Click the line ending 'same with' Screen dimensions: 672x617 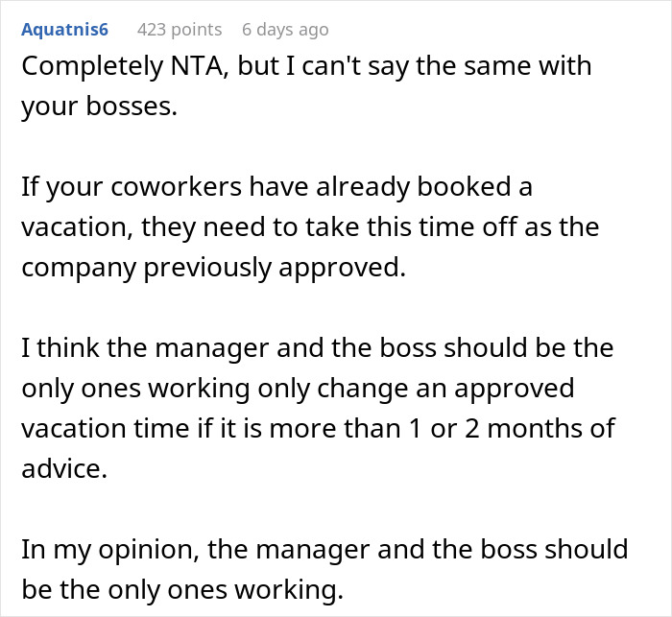[x=307, y=67]
